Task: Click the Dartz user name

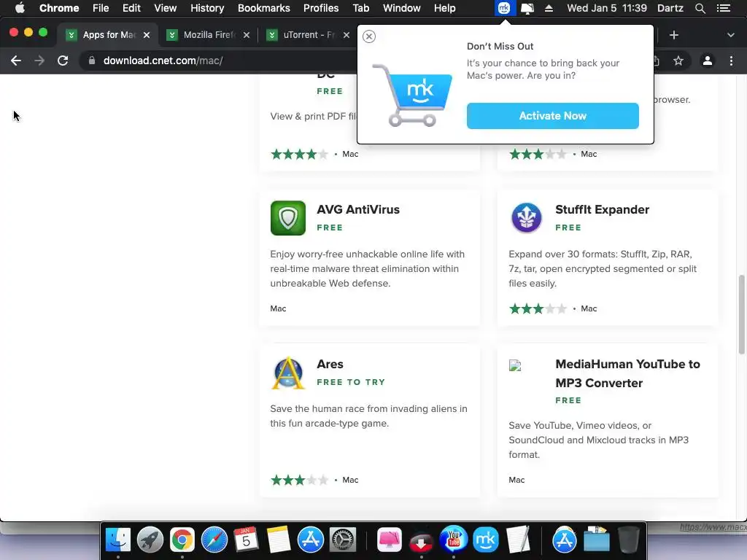Action: tap(670, 8)
